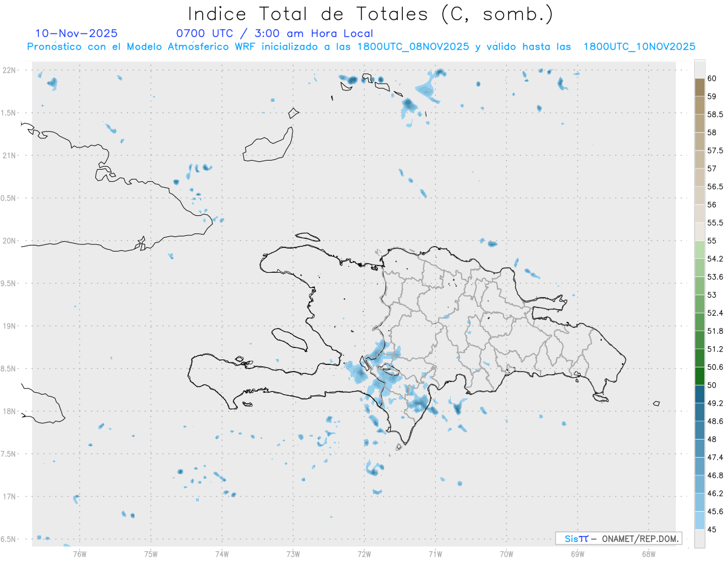The height and width of the screenshot is (562, 728).
Task: Click the '69W' longitude label
Action: click(x=578, y=554)
